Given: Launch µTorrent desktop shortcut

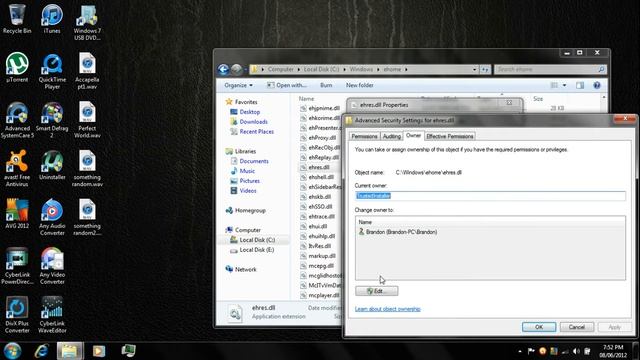Looking at the screenshot, I should pos(17,67).
